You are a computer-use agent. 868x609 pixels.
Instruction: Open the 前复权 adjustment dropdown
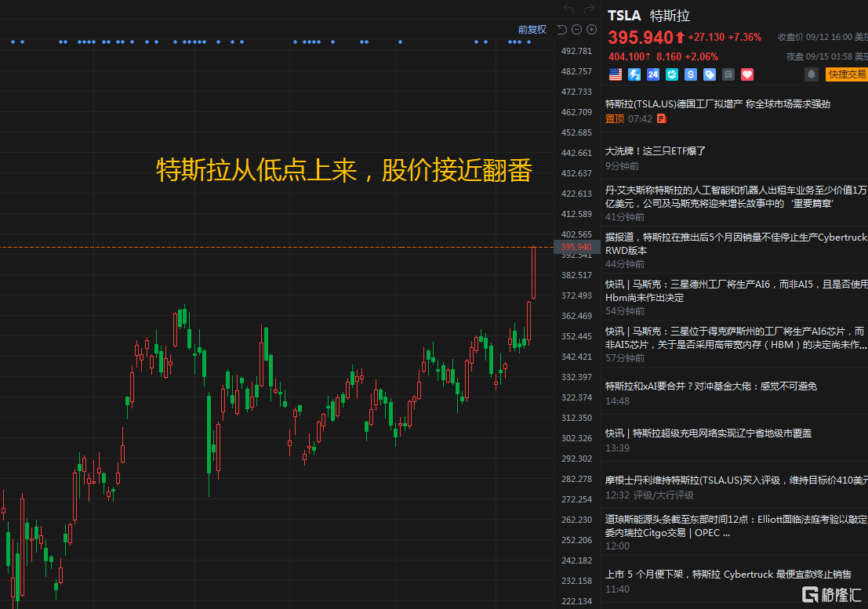(x=532, y=29)
